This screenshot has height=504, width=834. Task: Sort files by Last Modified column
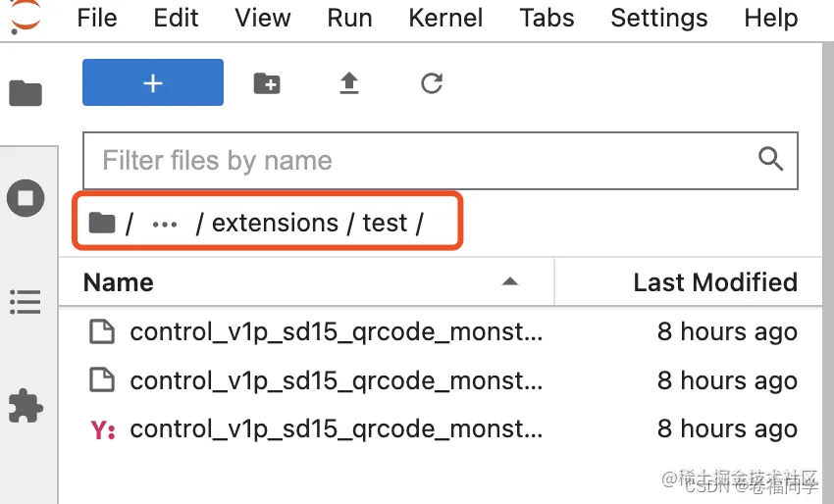[714, 282]
